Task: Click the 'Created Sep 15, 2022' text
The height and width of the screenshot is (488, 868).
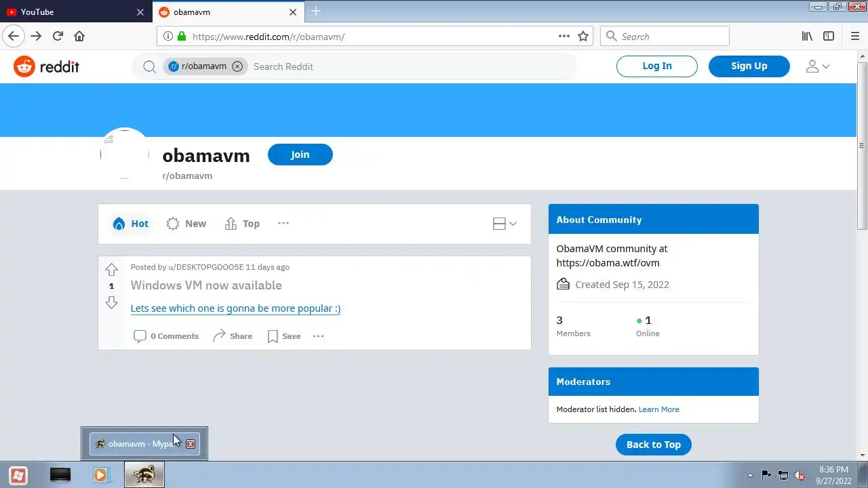Action: 622,285
